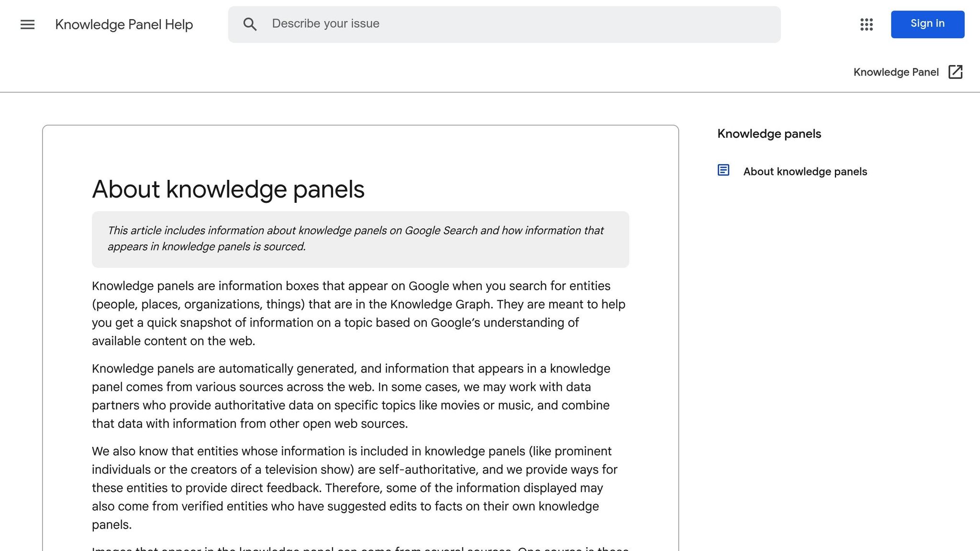The image size is (980, 551).
Task: Click the search icon to submit a query
Action: click(250, 24)
